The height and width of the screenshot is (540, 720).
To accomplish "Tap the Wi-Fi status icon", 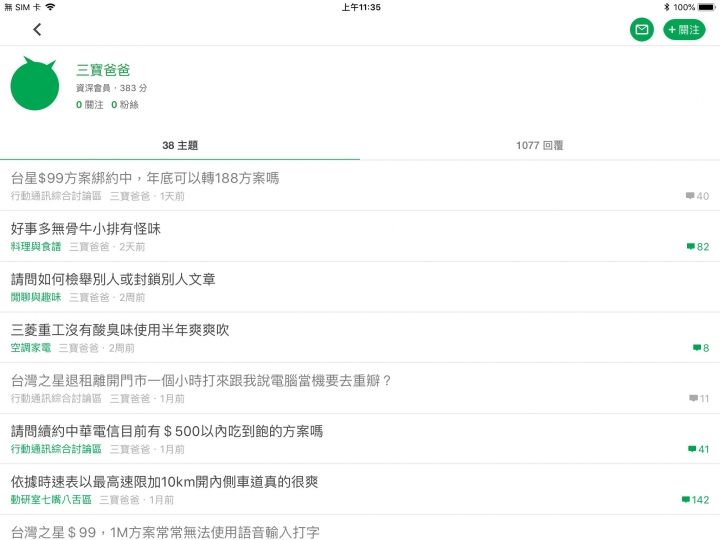I will tap(50, 6).
